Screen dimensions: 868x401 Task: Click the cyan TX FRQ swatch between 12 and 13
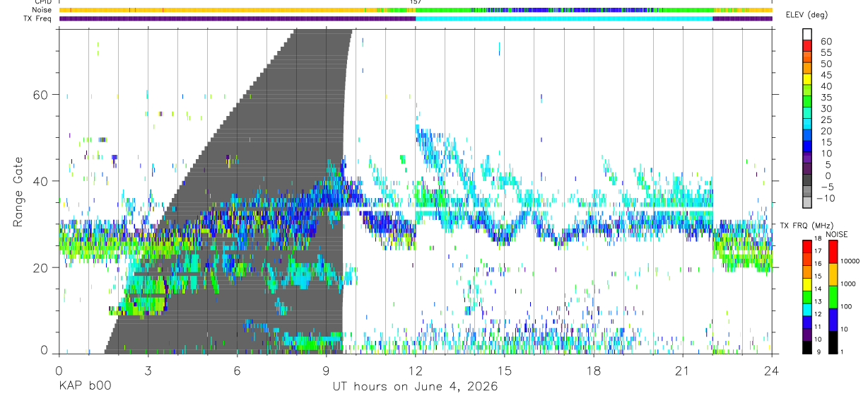pos(808,309)
